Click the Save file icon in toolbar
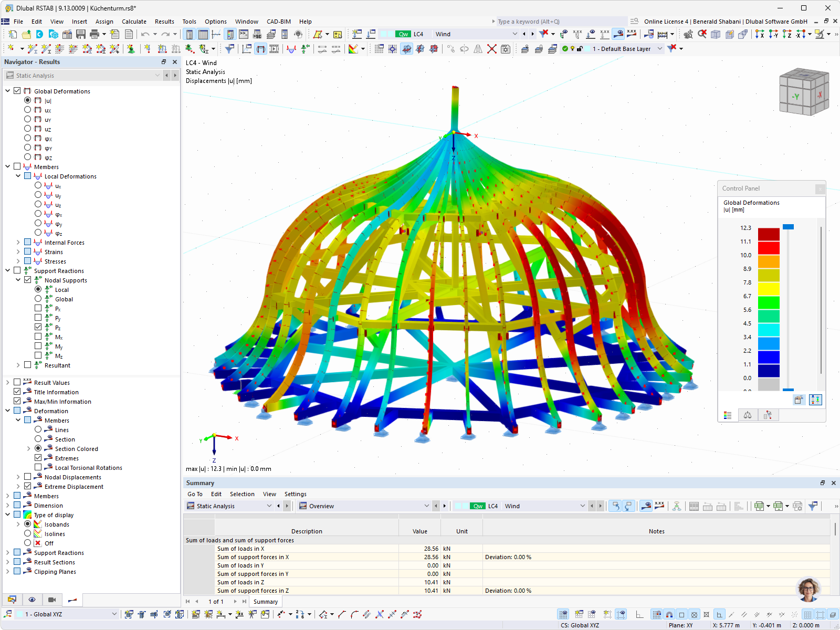This screenshot has width=840, height=630. click(80, 34)
